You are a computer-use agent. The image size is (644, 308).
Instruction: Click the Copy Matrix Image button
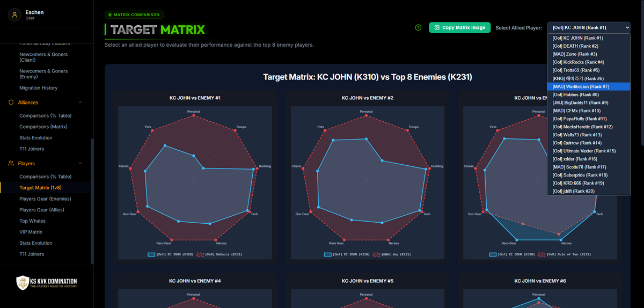[459, 27]
